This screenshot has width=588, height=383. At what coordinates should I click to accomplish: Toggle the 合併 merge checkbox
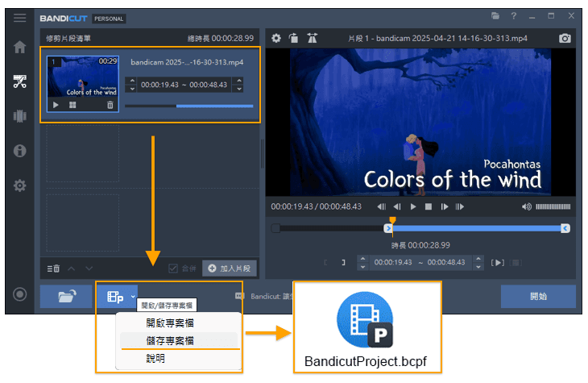173,269
